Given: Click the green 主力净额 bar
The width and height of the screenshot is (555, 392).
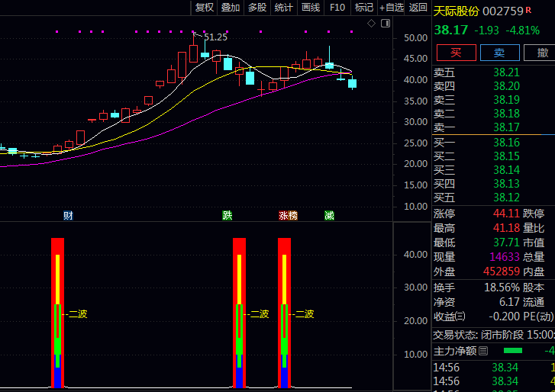Looking at the screenshot, I should click(513, 351).
